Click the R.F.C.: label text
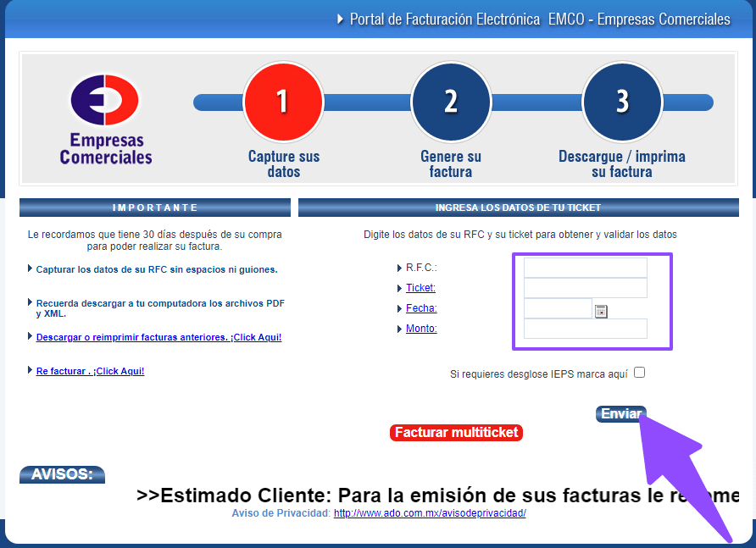Viewport: 756px width, 548px height. (421, 268)
